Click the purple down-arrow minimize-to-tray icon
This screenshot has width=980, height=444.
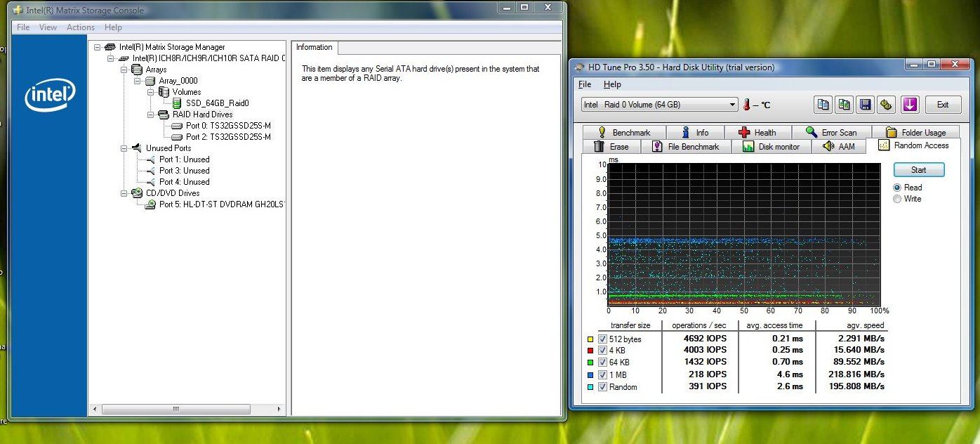(x=910, y=105)
